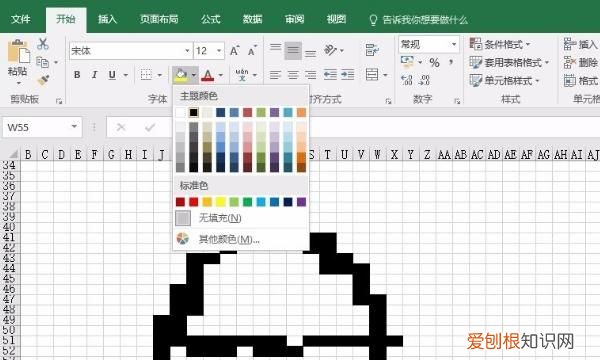Open the 文件 File tab
Screen dimensions: 600x360
point(20,19)
